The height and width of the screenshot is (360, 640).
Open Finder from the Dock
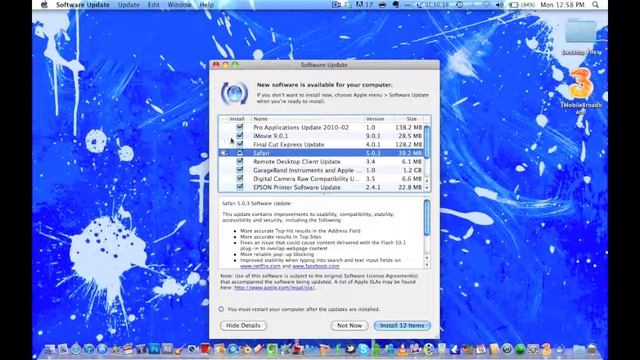(50, 349)
